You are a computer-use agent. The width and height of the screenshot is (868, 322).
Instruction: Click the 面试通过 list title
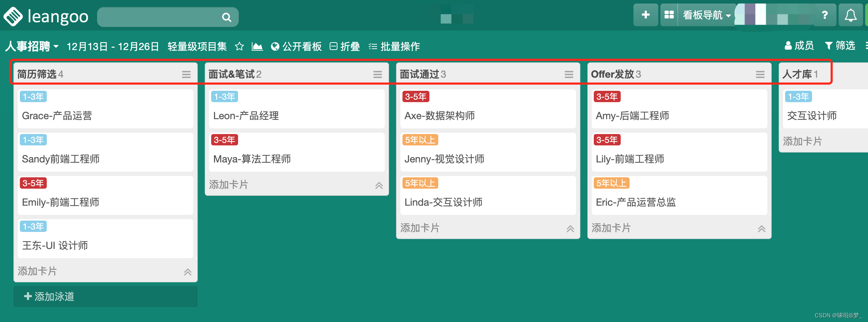[419, 74]
